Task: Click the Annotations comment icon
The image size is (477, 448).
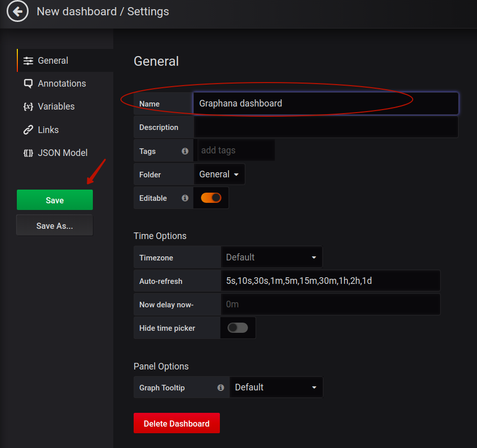Action: [x=28, y=84]
